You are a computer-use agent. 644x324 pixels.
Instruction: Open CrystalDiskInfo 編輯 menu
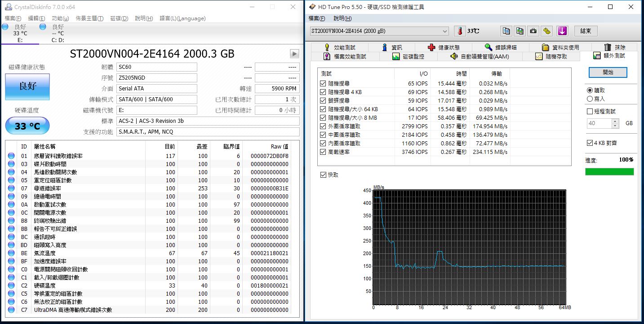click(x=36, y=18)
